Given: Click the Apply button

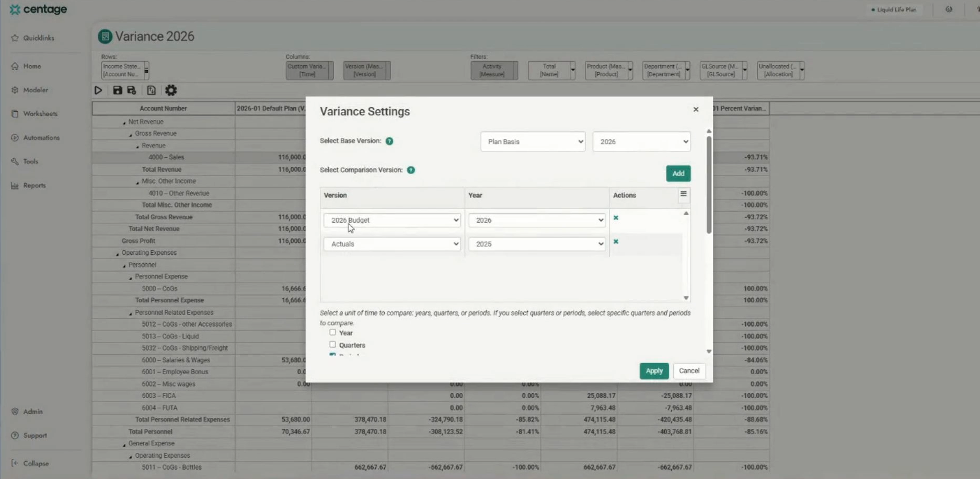Looking at the screenshot, I should [x=654, y=371].
